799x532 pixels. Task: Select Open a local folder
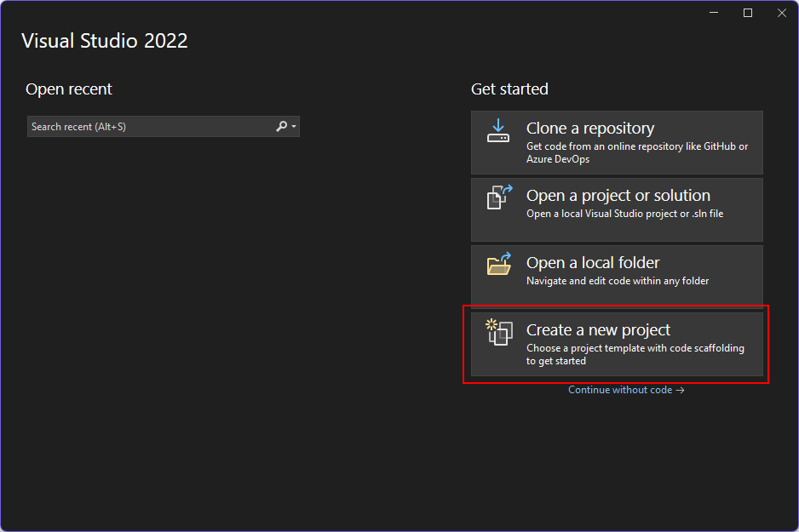[617, 274]
